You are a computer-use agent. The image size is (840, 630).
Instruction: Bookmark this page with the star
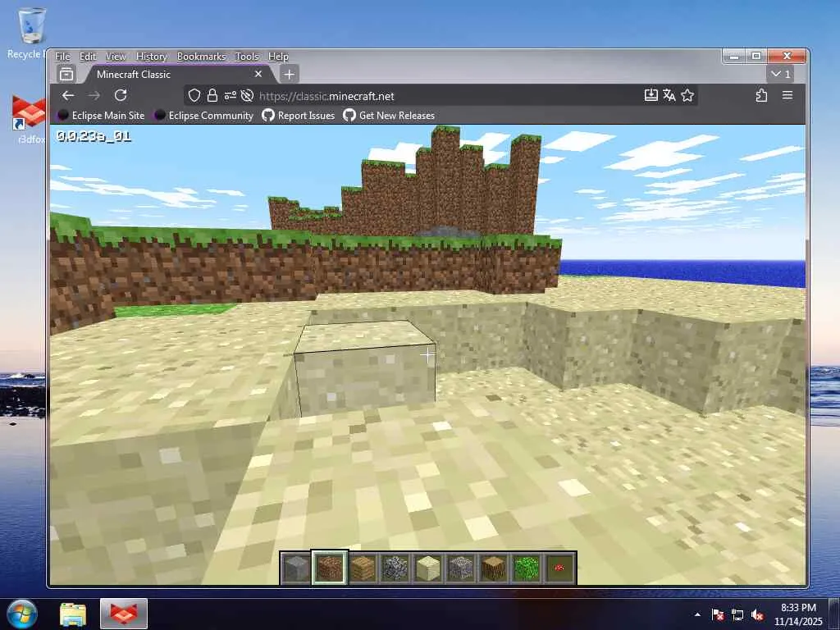pyautogui.click(x=687, y=95)
